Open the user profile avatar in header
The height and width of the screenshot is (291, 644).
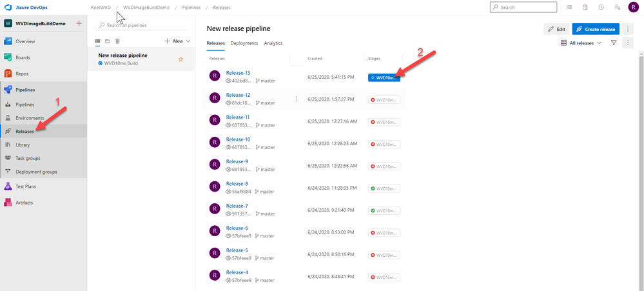(x=633, y=7)
